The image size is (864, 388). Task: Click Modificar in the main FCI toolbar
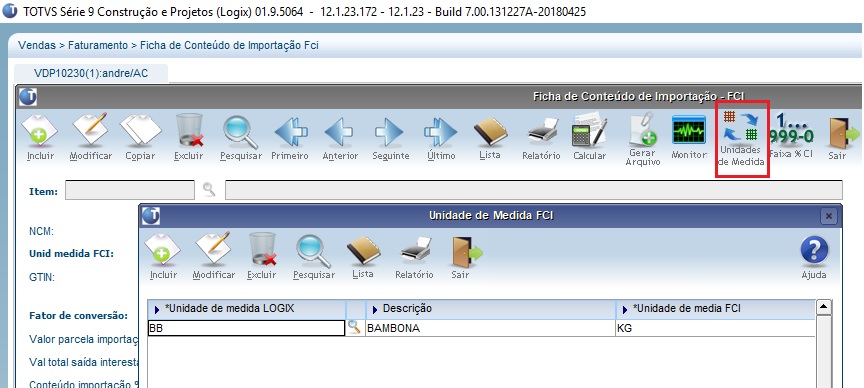pyautogui.click(x=90, y=138)
